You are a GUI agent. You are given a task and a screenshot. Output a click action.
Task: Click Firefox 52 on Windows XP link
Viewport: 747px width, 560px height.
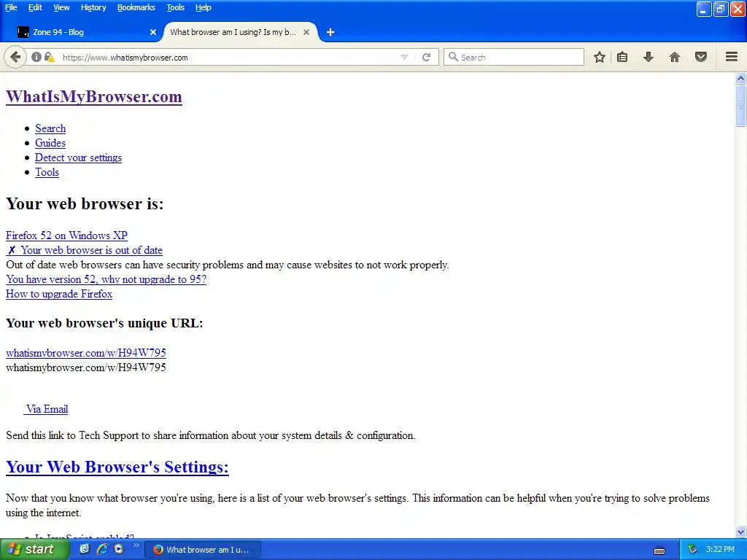point(66,236)
